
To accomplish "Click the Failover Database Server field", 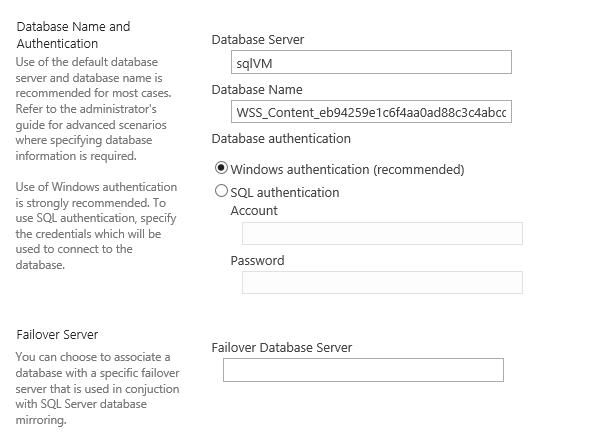I will pyautogui.click(x=363, y=370).
